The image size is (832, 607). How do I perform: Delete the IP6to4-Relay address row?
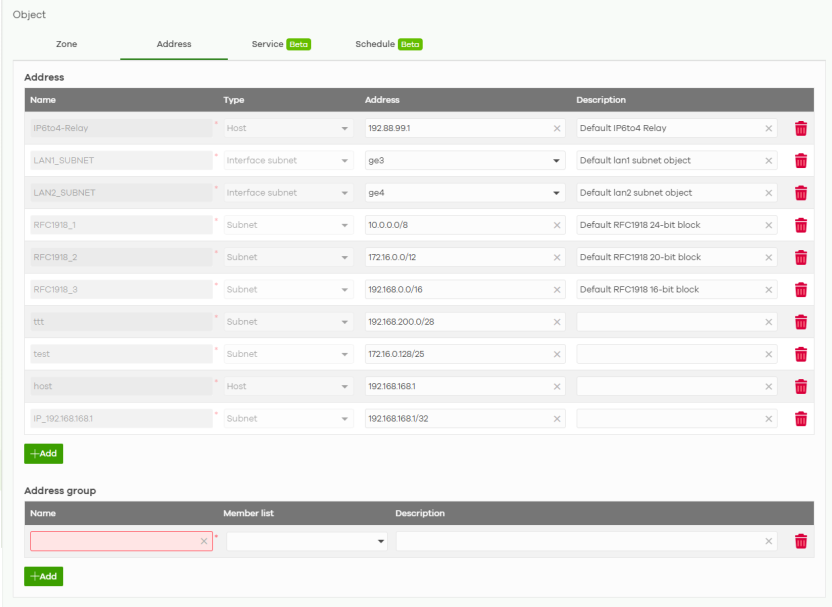point(800,128)
